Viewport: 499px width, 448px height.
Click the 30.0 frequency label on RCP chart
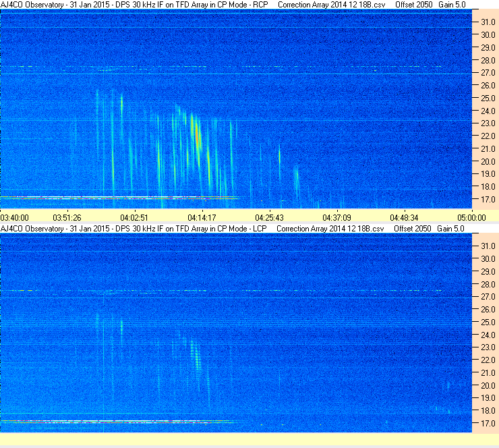pos(488,35)
